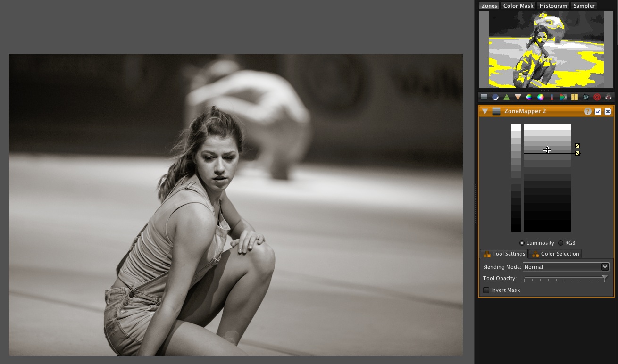This screenshot has width=618, height=364.
Task: Collapse the ZoneMapper 2 panel triangle
Action: 485,112
